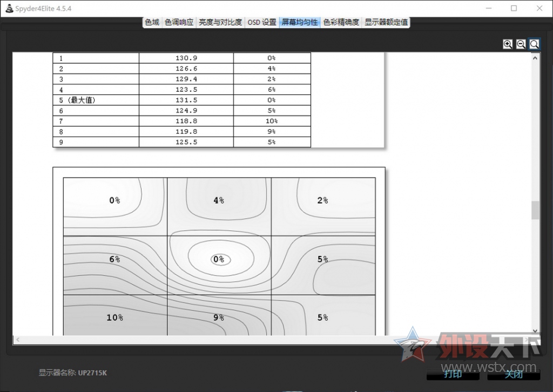The image size is (553, 392).
Task: Minimize the Spyder4Elite window
Action: coord(489,9)
